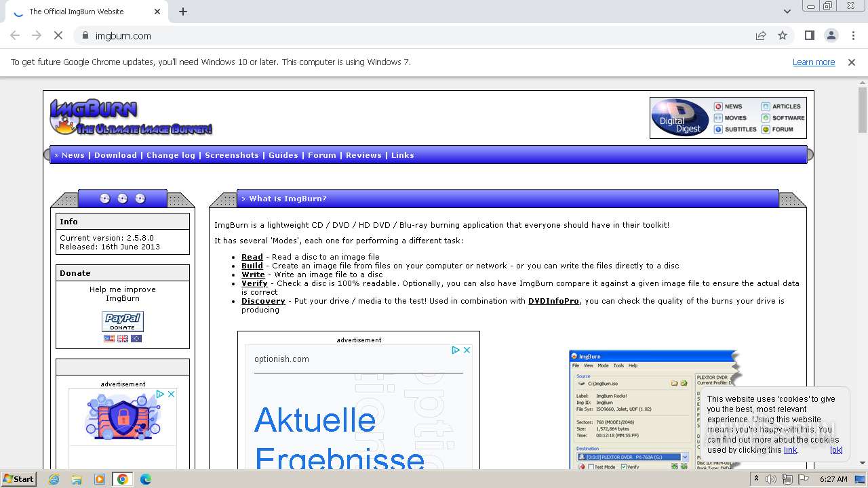Accept cookies with the [ok] link

(x=836, y=450)
